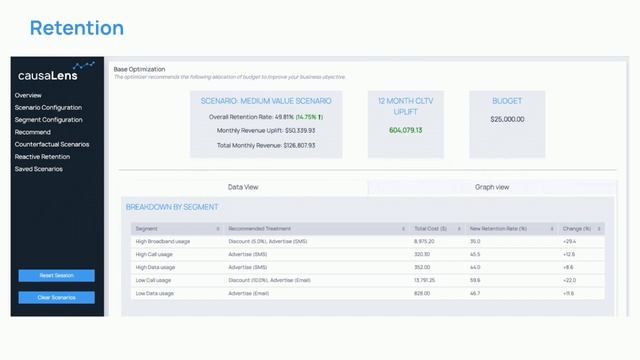Click the Change (%) column header
This screenshot has height=360, width=640.
pyautogui.click(x=582, y=229)
